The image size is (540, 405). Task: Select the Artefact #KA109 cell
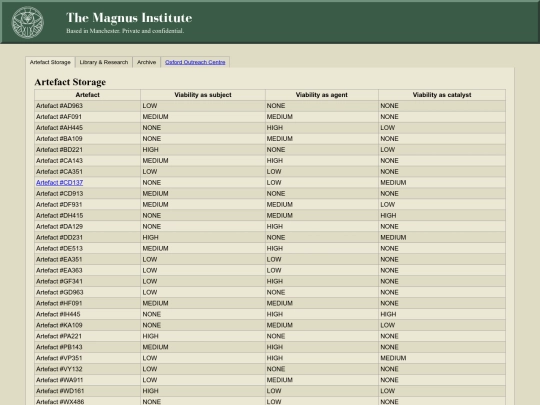click(x=87, y=325)
